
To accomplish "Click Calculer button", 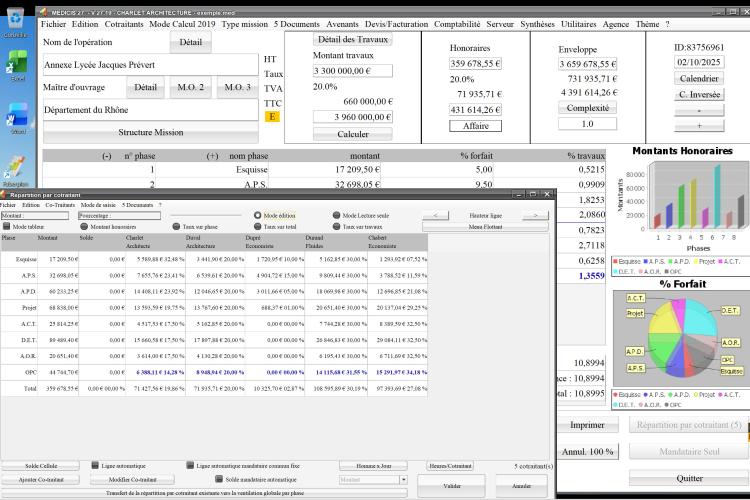I will (353, 134).
